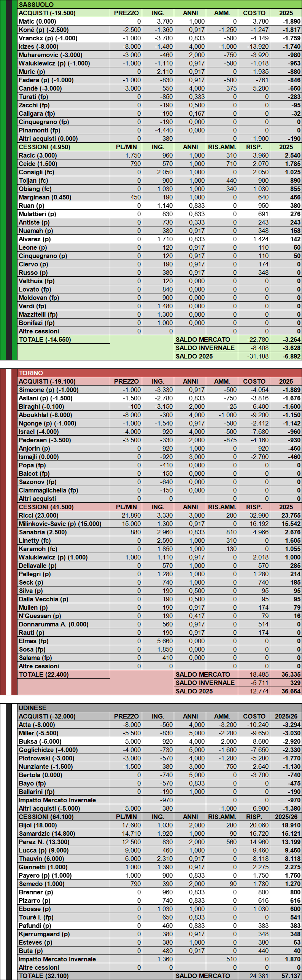
Task: Click Torino's CESSIONI (41.500) header cell
Action: click(x=46, y=507)
